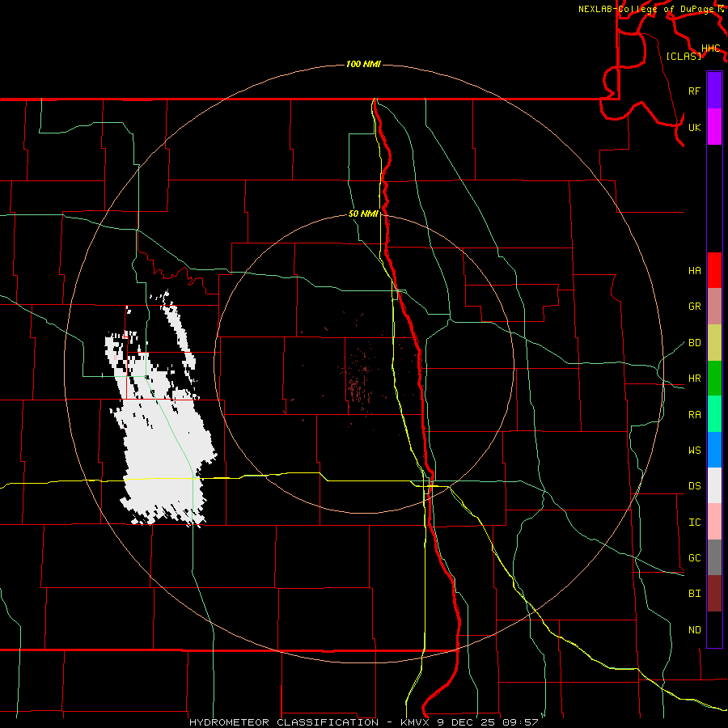Select the GR legend color block
The image size is (728, 728).
[x=714, y=306]
